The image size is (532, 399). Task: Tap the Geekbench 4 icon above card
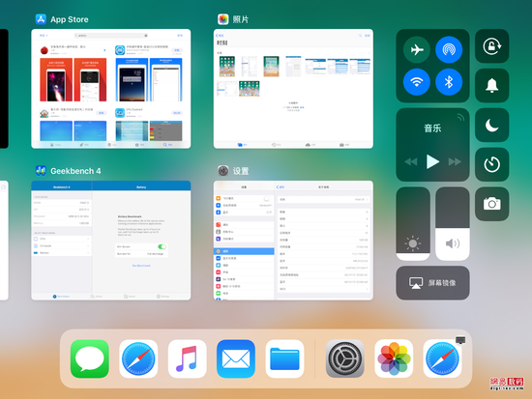[41, 171]
